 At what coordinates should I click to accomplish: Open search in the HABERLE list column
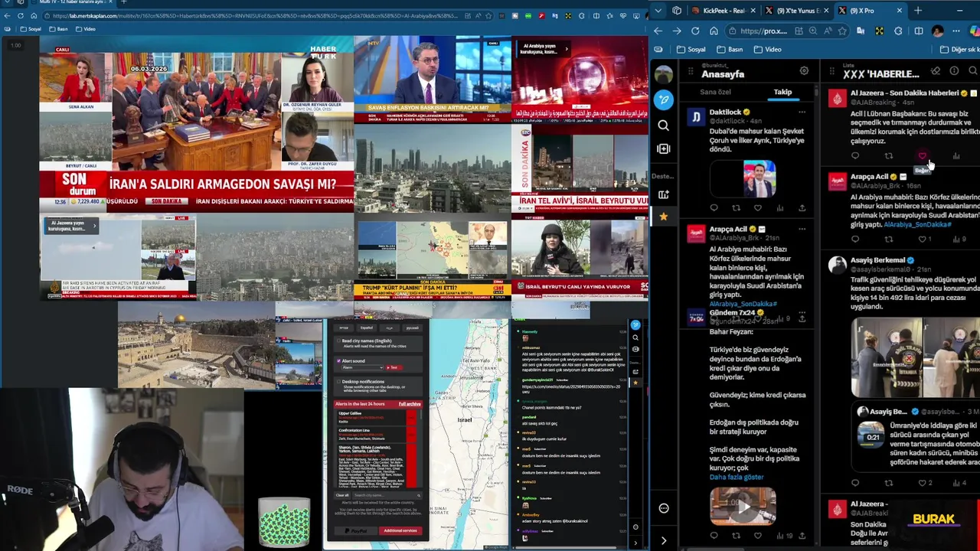[973, 70]
